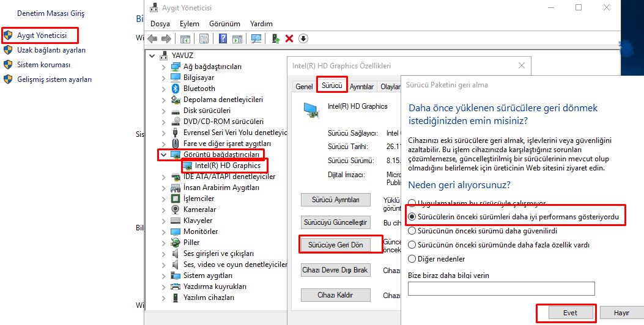Click the 'Bize biraz daha bilgi verin' text field

(501, 288)
